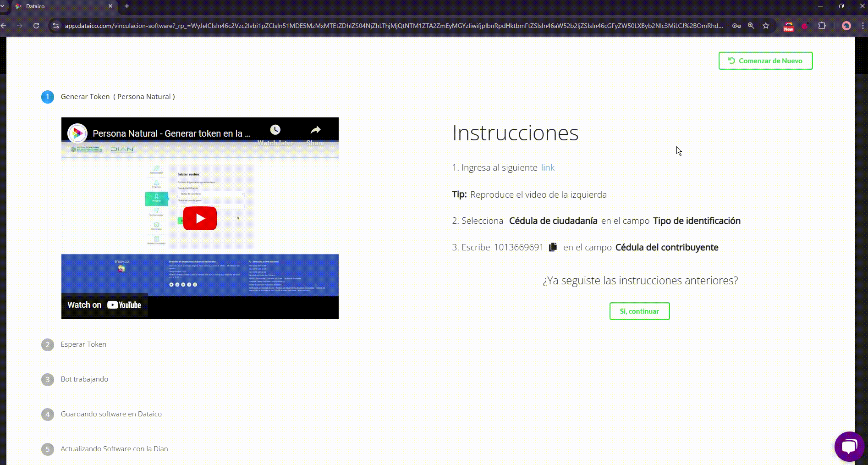Click the Generar Token step label

[118, 96]
